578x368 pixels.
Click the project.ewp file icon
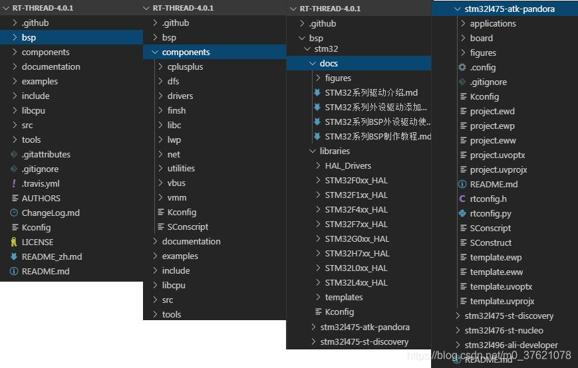pyautogui.click(x=463, y=126)
